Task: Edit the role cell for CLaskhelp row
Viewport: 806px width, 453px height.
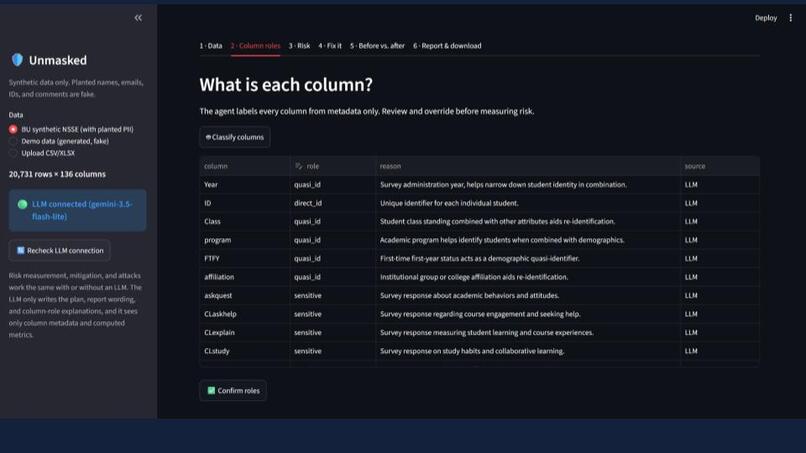Action: [x=333, y=314]
